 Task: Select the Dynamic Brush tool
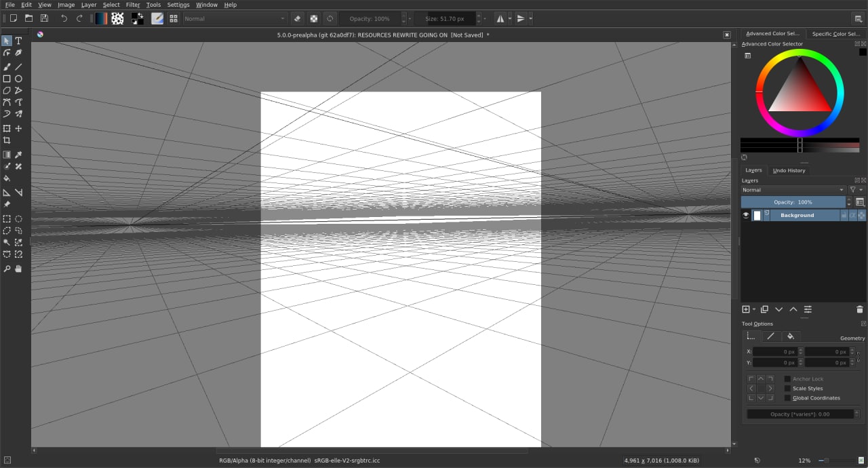pos(7,114)
